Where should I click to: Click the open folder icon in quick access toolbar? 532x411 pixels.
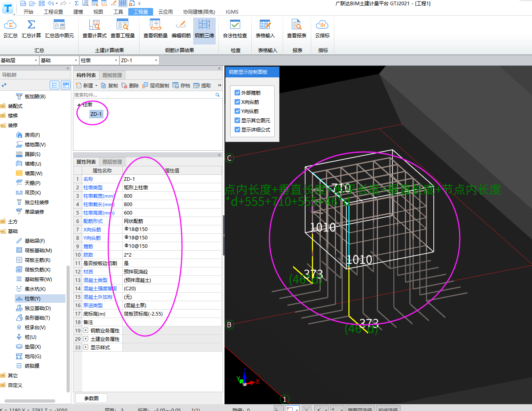coord(32,3)
